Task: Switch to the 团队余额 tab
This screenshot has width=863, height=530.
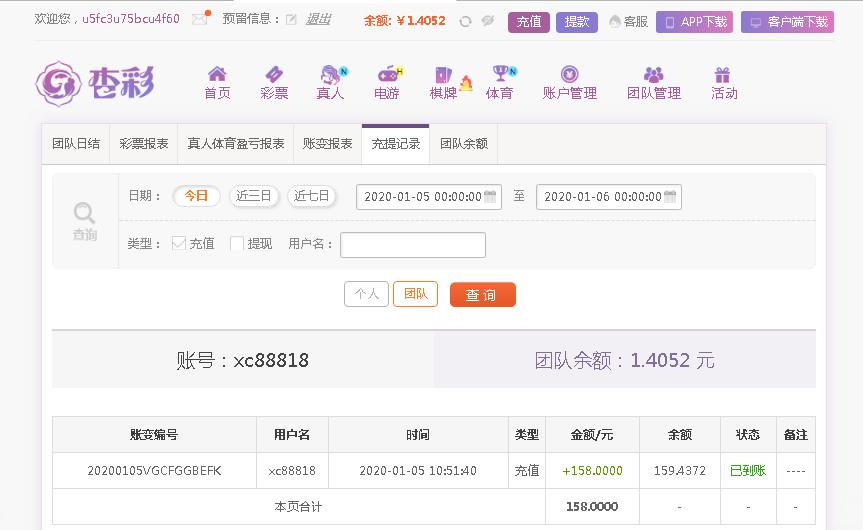Action: click(x=464, y=144)
